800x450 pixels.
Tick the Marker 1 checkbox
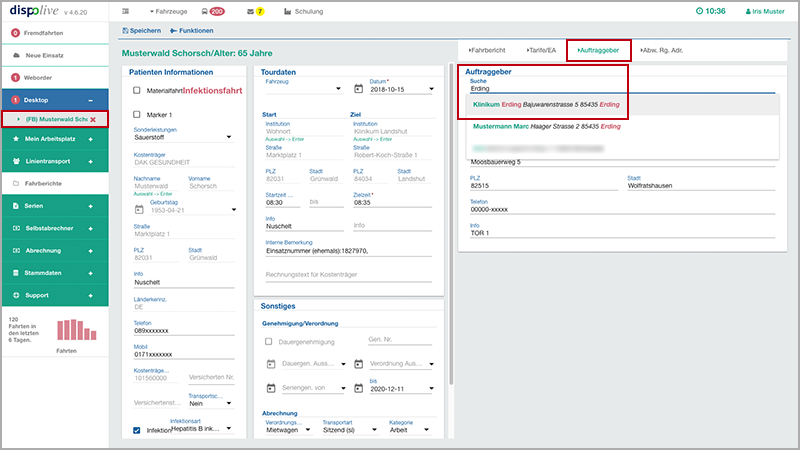138,115
